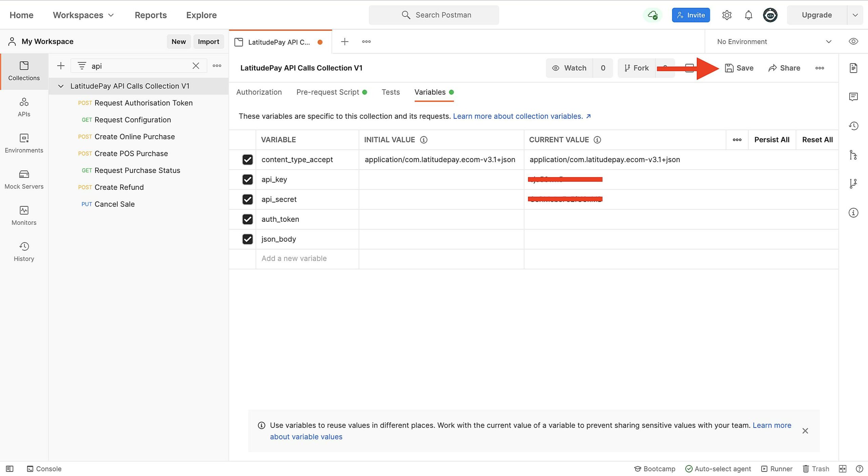Click Reset All
This screenshot has width=868, height=476.
(817, 140)
